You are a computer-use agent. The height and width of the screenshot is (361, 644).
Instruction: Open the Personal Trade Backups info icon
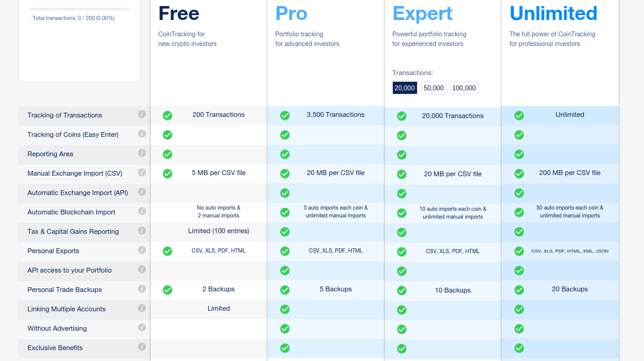point(142,289)
